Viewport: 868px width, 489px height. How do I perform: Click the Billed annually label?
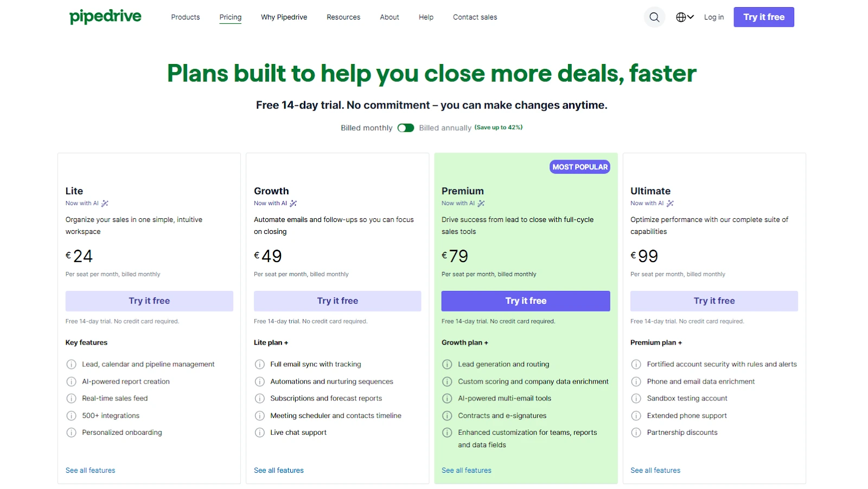[445, 128]
